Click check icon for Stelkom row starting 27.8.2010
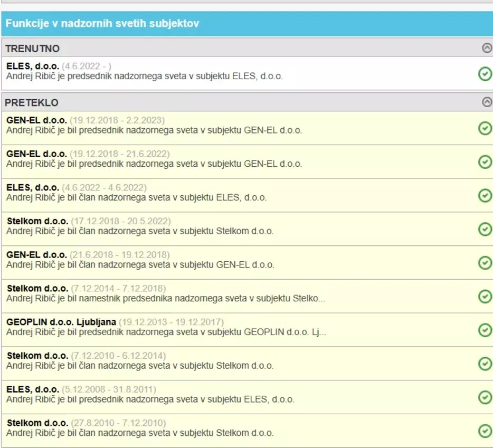 pos(485,431)
